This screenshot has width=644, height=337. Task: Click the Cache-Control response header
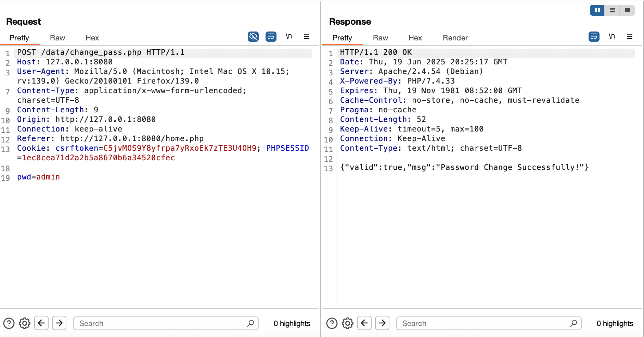pyautogui.click(x=460, y=100)
